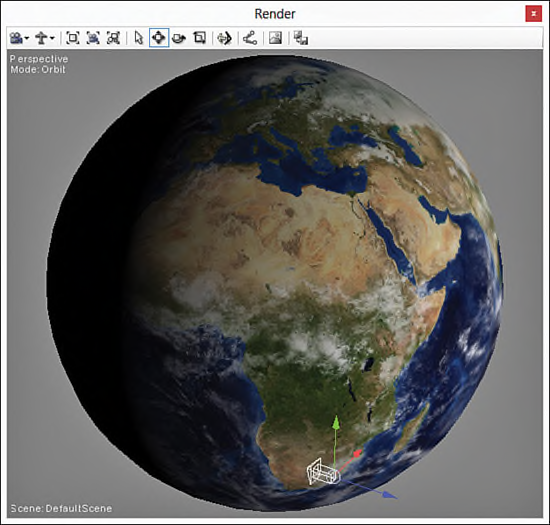
Task: Toggle the highlighted move translate tool
Action: pos(159,38)
